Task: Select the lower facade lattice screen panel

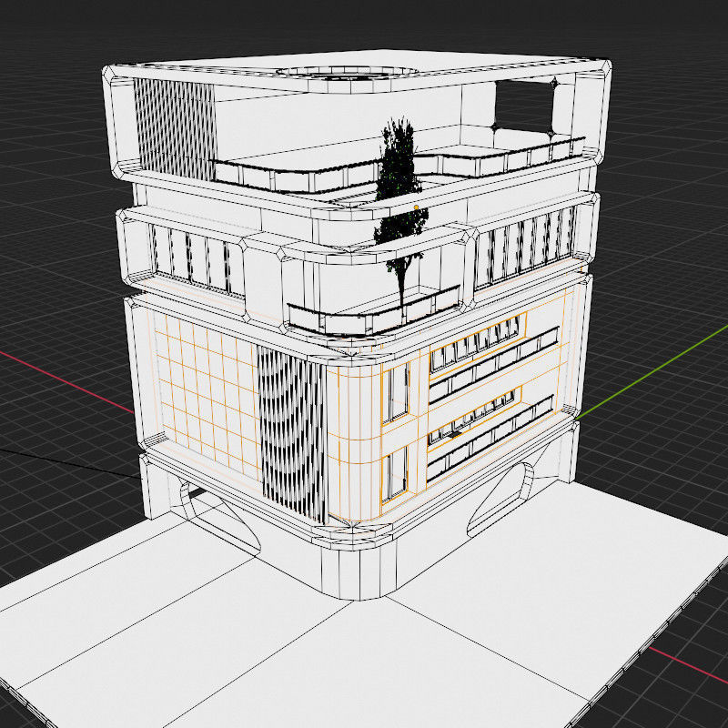Action: [292, 434]
